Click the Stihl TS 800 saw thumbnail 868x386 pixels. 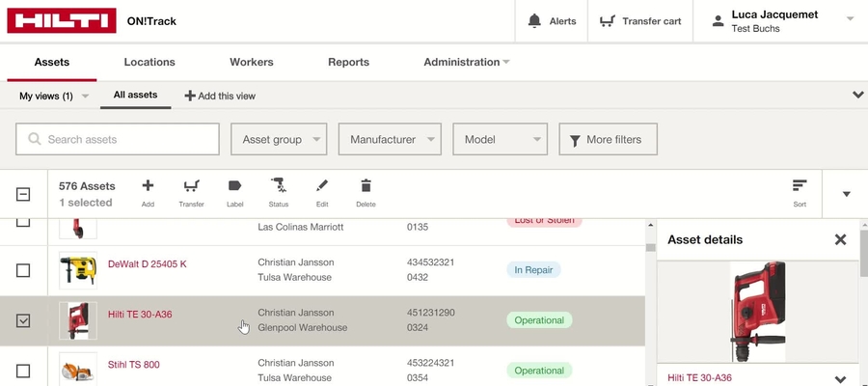pyautogui.click(x=78, y=369)
